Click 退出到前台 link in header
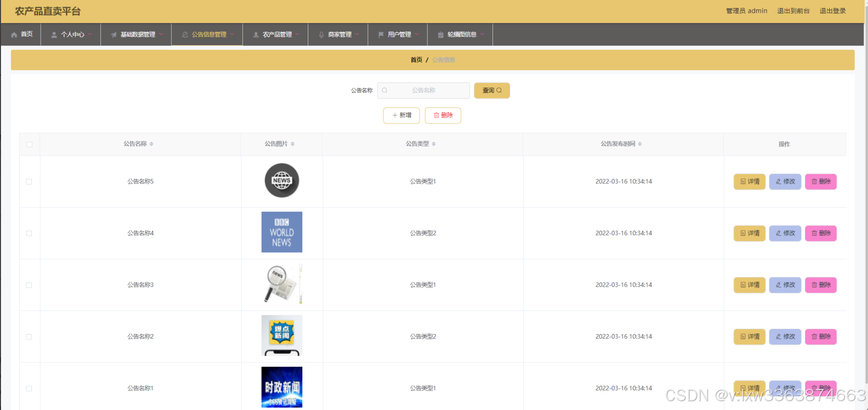868x410 pixels. [x=793, y=11]
